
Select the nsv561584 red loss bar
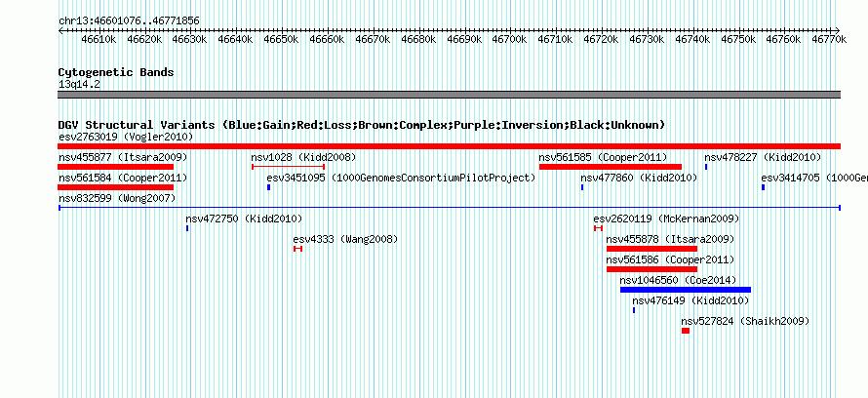click(x=116, y=187)
